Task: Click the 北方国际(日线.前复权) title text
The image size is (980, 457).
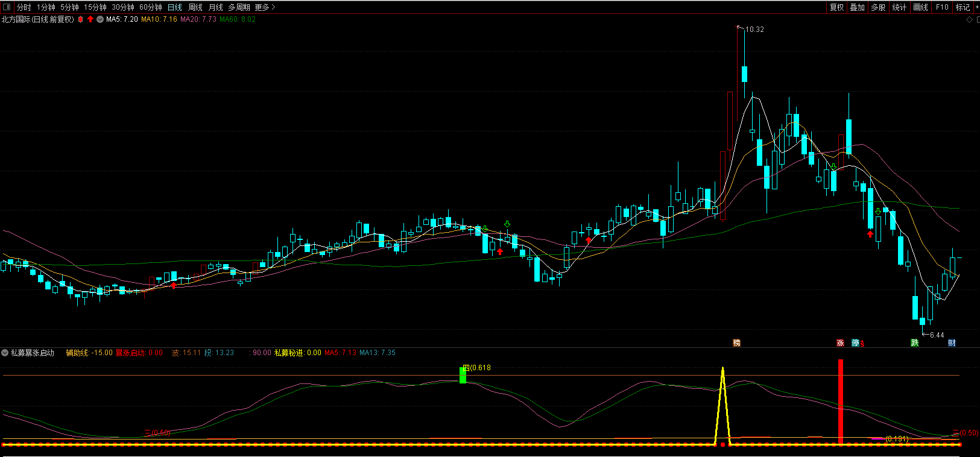Action: click(x=38, y=19)
